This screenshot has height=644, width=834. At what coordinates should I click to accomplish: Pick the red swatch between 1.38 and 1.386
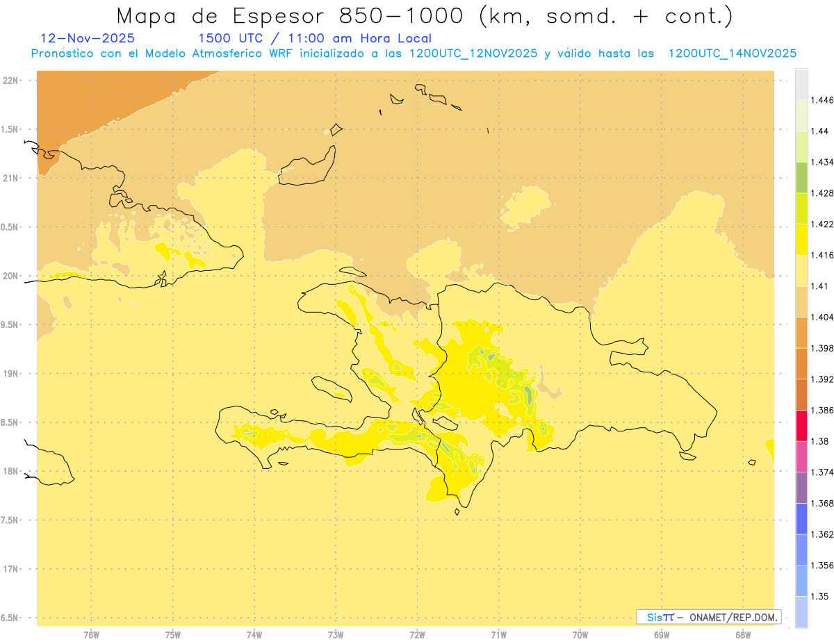pos(801,426)
